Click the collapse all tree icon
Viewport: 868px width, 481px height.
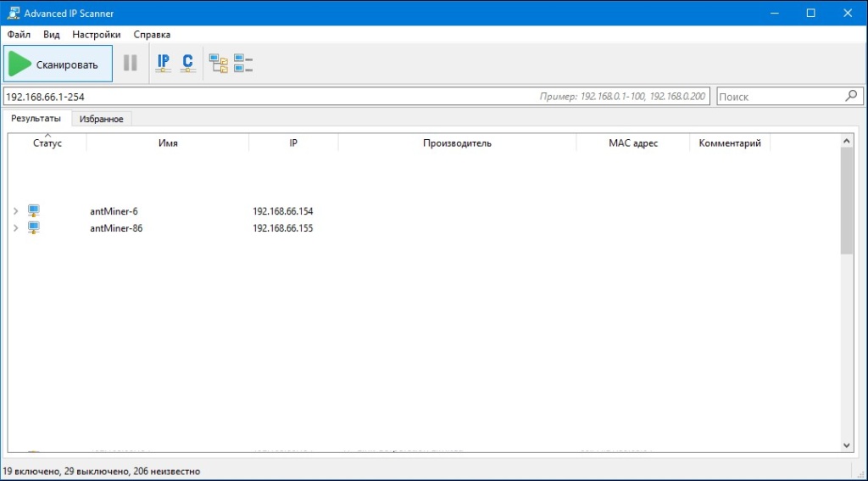pos(243,63)
